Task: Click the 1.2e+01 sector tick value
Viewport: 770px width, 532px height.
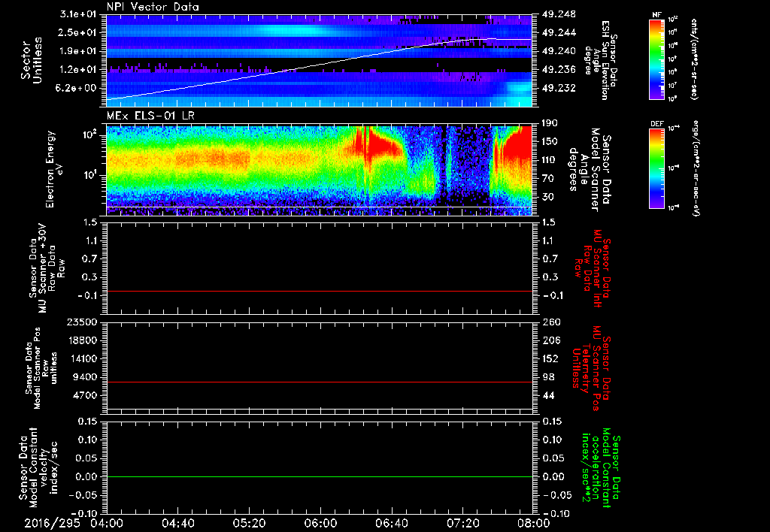Action: (78, 70)
